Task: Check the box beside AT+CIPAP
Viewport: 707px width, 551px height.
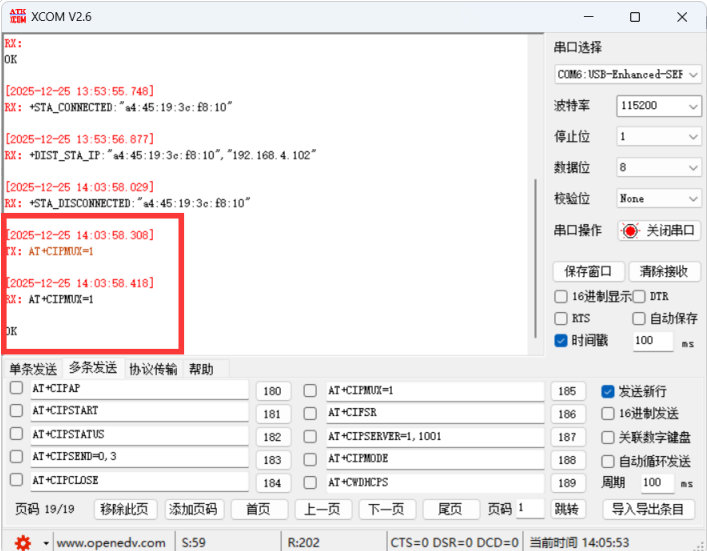Action: click(x=16, y=388)
